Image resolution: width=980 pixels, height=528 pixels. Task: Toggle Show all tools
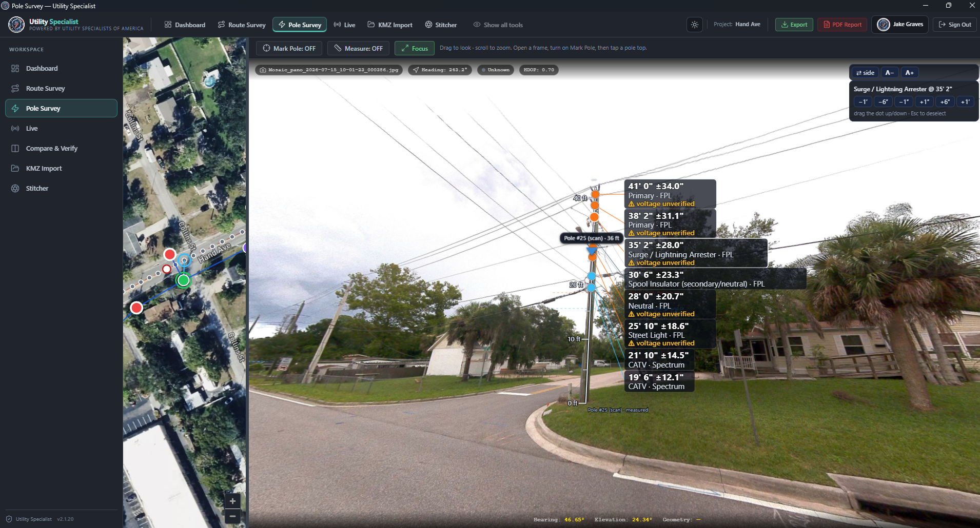498,25
